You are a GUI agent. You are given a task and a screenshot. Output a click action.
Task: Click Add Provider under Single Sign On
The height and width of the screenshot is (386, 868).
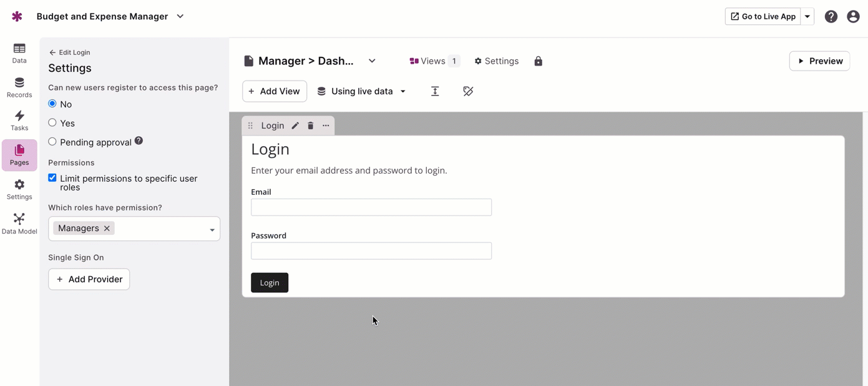(x=89, y=279)
